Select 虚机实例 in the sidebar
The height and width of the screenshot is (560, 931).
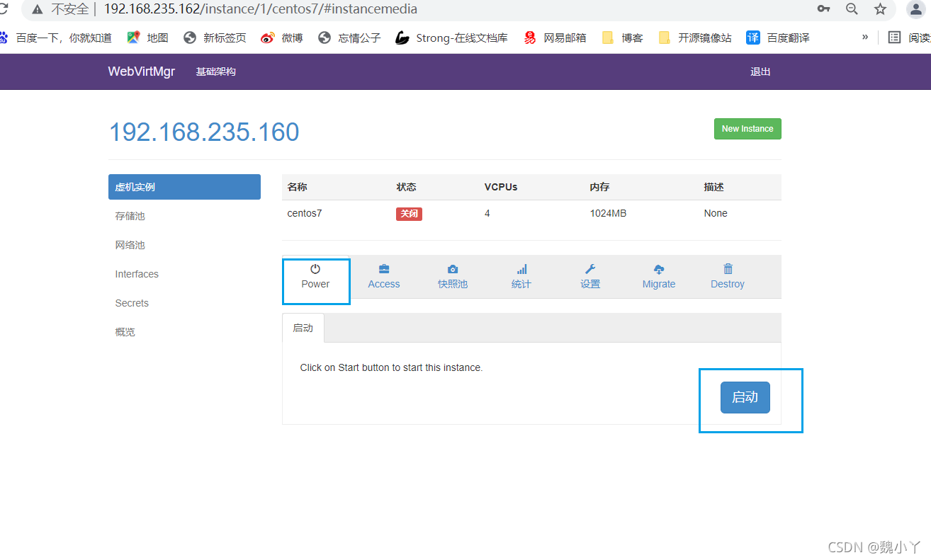pyautogui.click(x=184, y=187)
